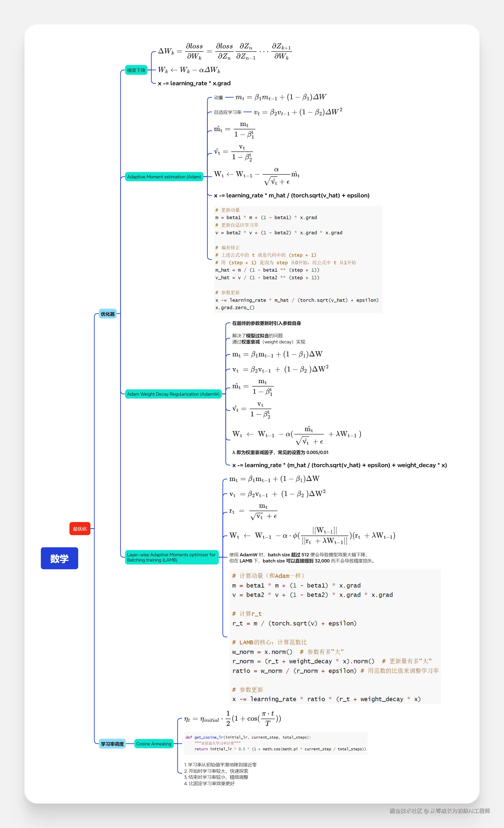Image resolution: width=504 pixels, height=828 pixels.
Task: Click the LAMB optimizer node
Action: (171, 557)
